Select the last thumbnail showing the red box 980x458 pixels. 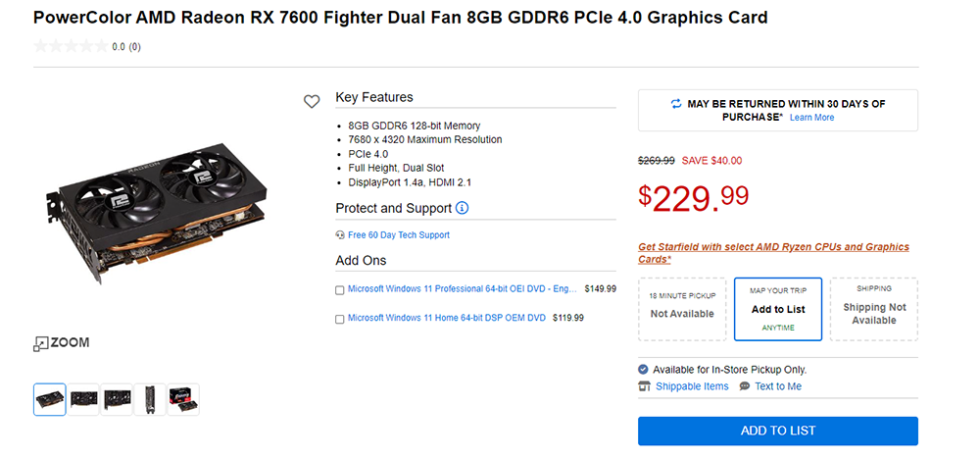[x=183, y=399]
